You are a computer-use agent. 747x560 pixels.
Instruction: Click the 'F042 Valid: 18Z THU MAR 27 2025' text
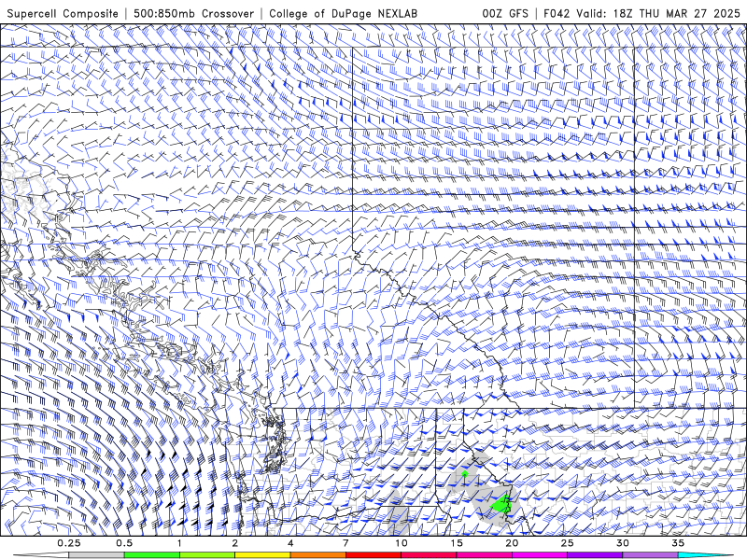point(641,13)
